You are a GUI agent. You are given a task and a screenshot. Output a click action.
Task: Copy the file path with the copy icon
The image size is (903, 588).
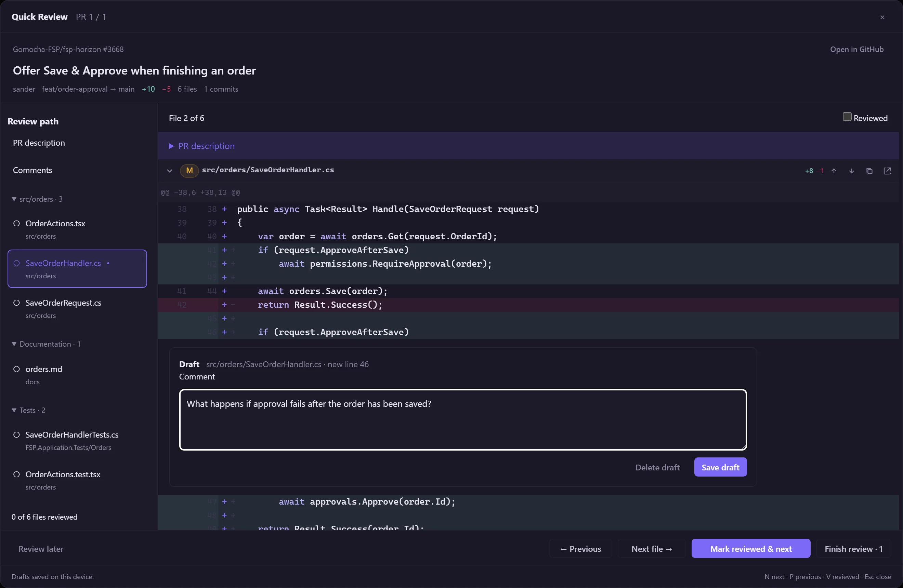point(869,171)
